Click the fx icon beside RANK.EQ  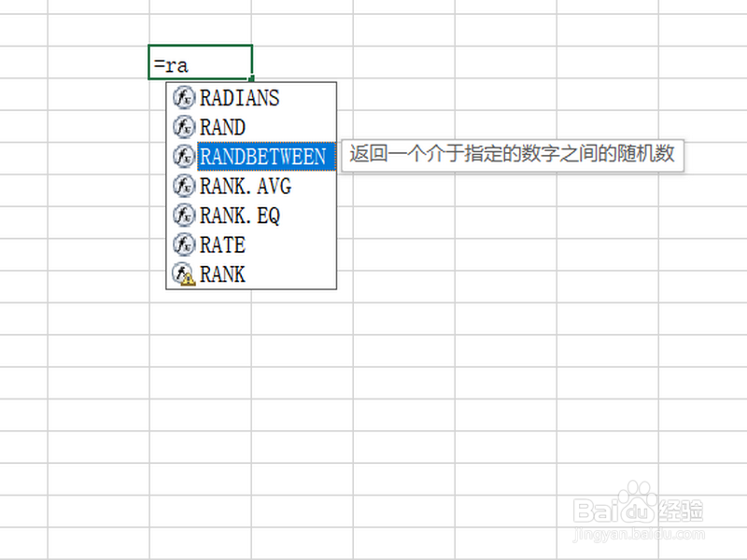click(184, 216)
